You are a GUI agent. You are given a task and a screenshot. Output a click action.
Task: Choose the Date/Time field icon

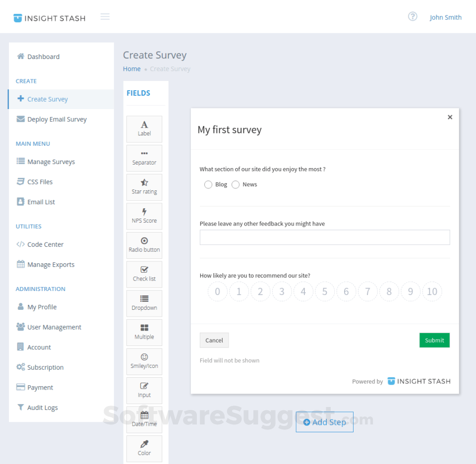click(144, 419)
